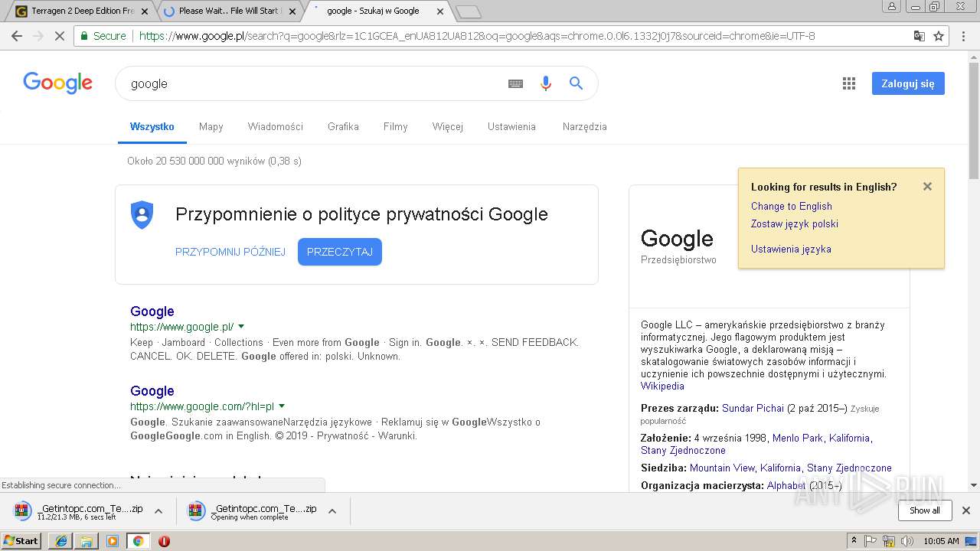This screenshot has height=551, width=980.
Task: Show hidden system tray icons
Action: 853,541
